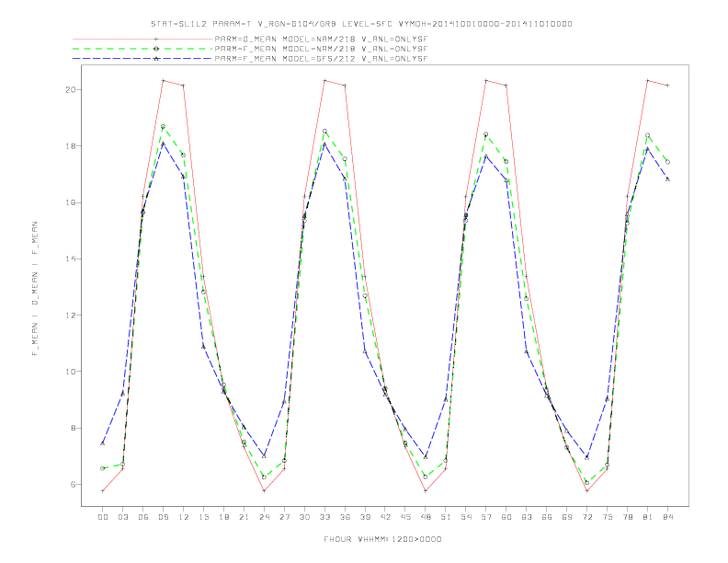Click x-axis tick label 48
This screenshot has height=563, width=728.
coord(426,517)
